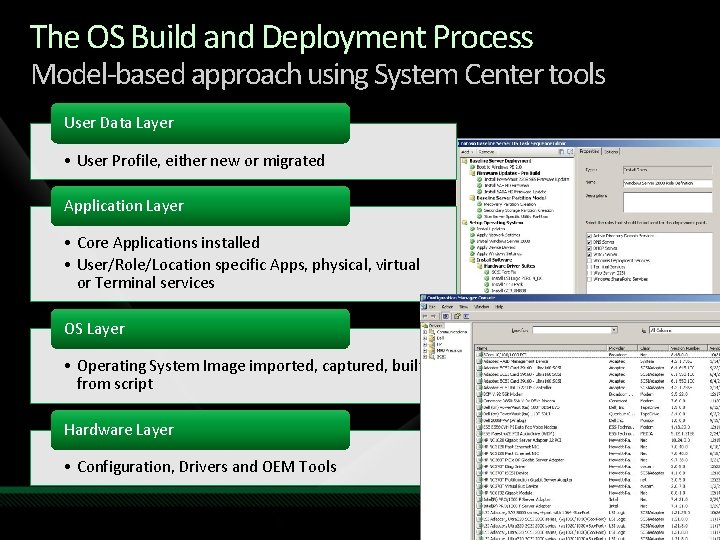Open Window menu in Configuration Manager Console

pos(481,307)
